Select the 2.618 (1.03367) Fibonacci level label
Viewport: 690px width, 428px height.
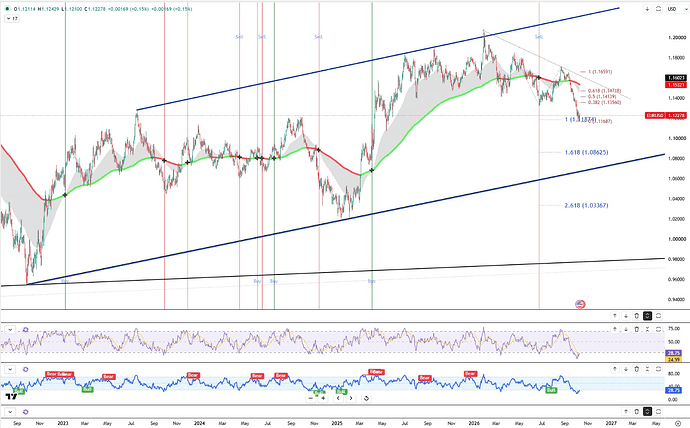[586, 205]
